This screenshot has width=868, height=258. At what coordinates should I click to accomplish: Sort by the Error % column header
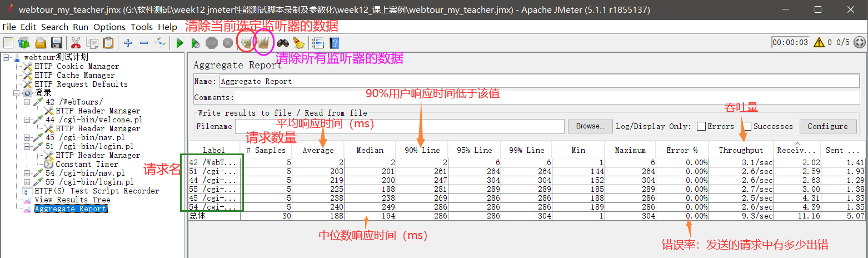tap(682, 150)
